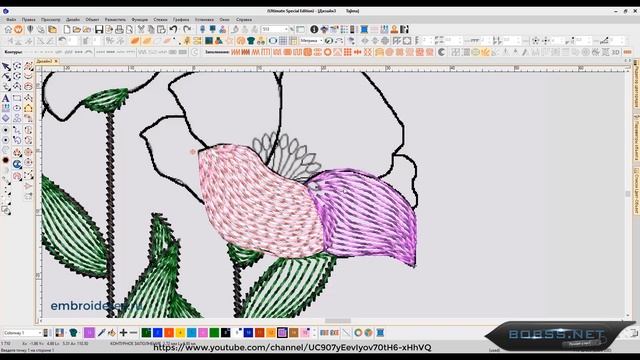Open the Справка menu
The image size is (640, 360).
(x=244, y=20)
